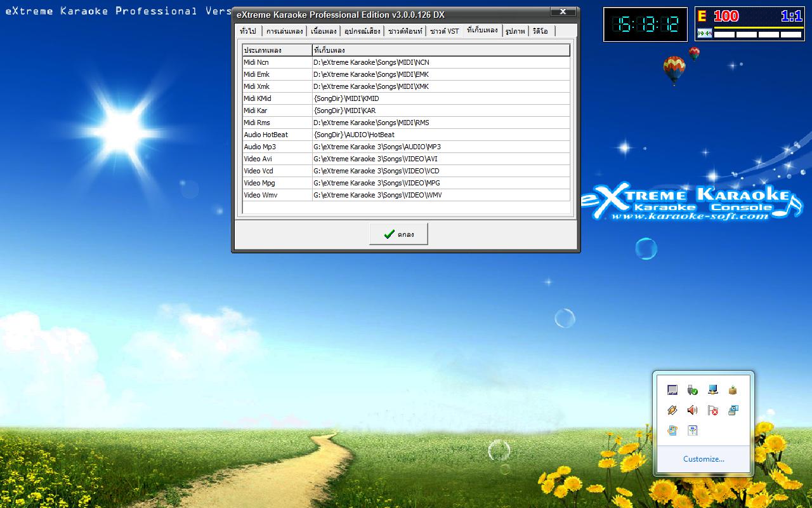The image size is (812, 508).
Task: Switch to the ทั่วไป tab
Action: (x=248, y=31)
